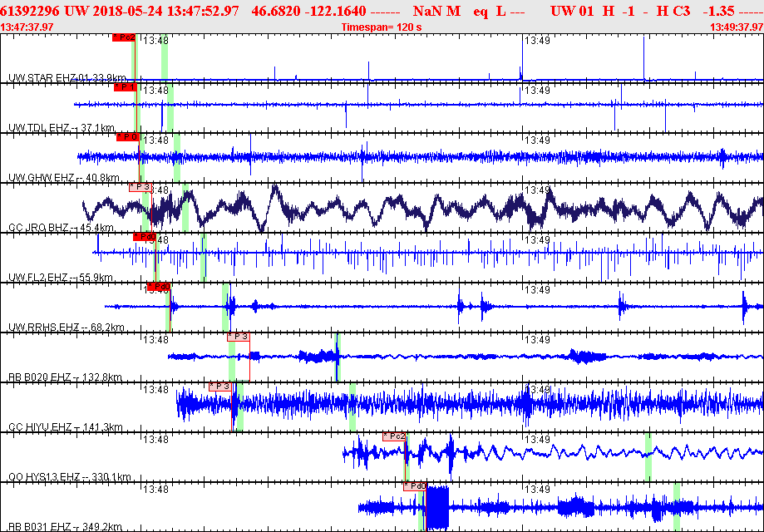The image size is (764, 532).
Task: Click the UW.STAR EHZ station label
Action: pyautogui.click(x=42, y=78)
